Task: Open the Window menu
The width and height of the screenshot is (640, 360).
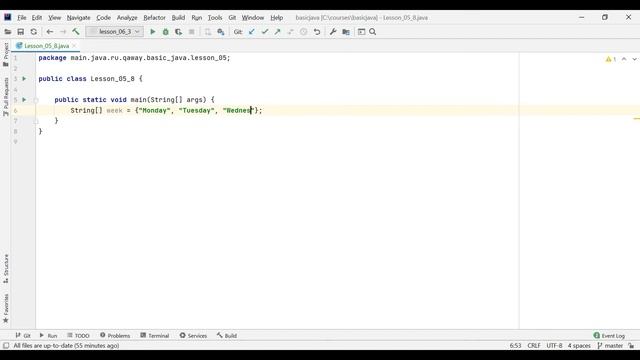Action: tap(253, 18)
